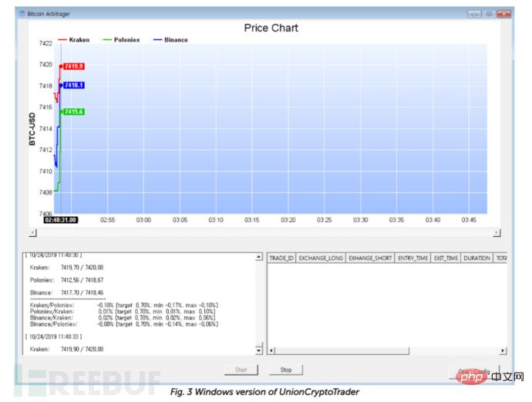Click the 02:48:31.00 time cursor label
The width and height of the screenshot is (532, 402).
[x=61, y=220]
